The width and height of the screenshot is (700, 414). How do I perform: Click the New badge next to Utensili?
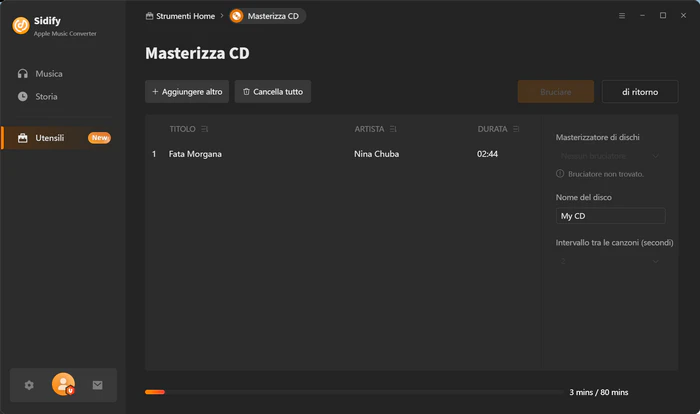click(99, 138)
